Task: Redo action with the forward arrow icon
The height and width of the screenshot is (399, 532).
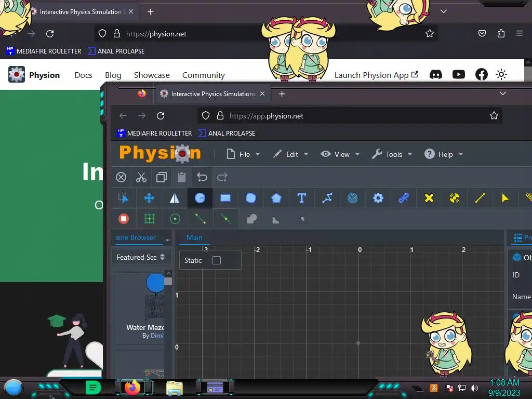Action: pos(222,177)
